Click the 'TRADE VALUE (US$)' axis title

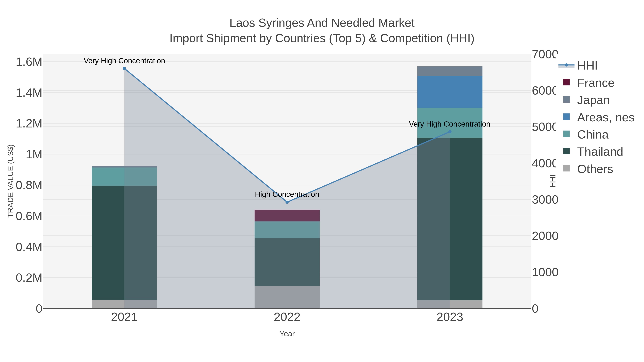11,181
